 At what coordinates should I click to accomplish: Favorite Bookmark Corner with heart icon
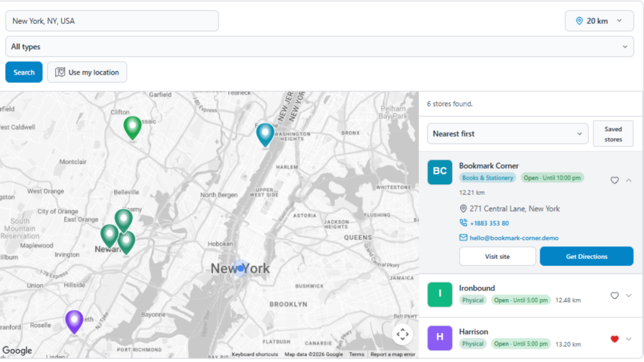pos(614,180)
